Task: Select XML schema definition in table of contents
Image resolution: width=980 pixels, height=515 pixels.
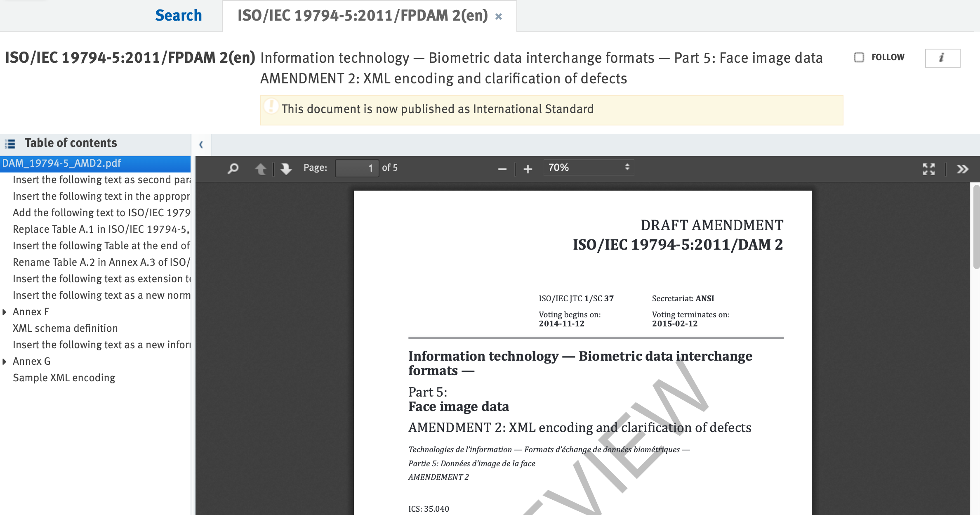Action: click(x=65, y=328)
